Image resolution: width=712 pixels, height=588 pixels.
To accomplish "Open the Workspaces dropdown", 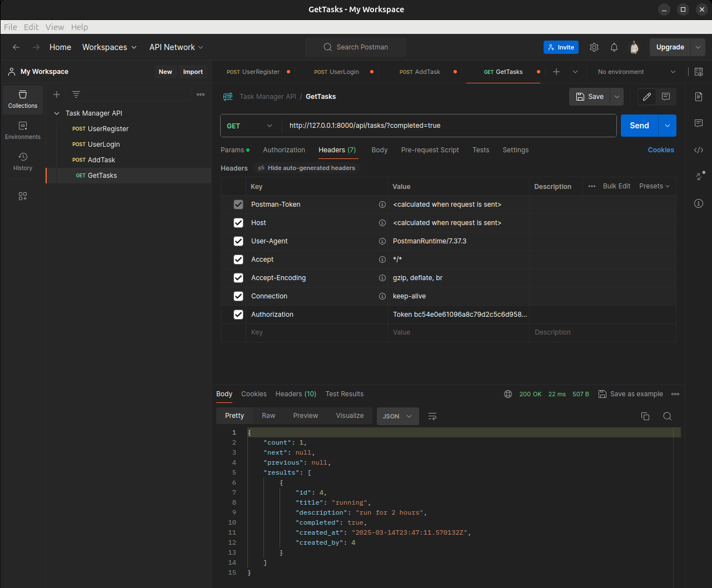I will coord(109,47).
